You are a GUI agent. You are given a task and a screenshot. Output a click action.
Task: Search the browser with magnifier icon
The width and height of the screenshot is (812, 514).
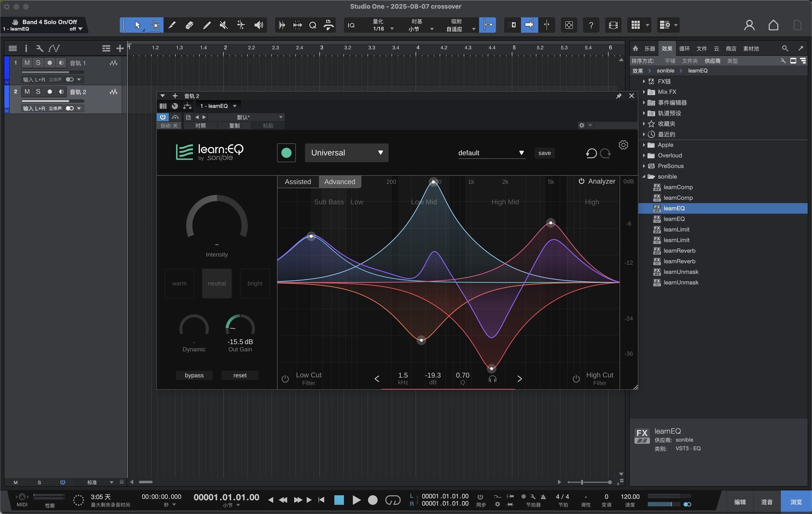tap(785, 48)
